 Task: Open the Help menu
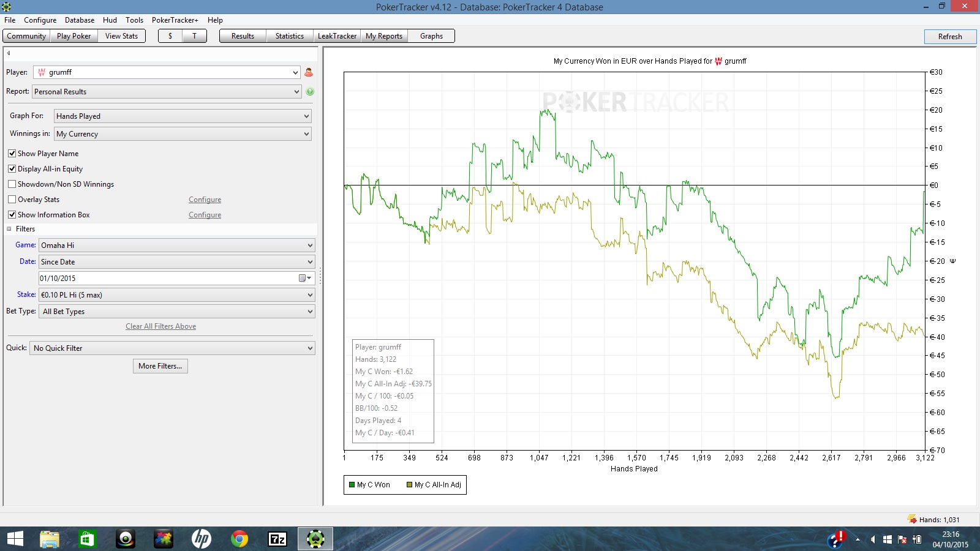pyautogui.click(x=215, y=20)
